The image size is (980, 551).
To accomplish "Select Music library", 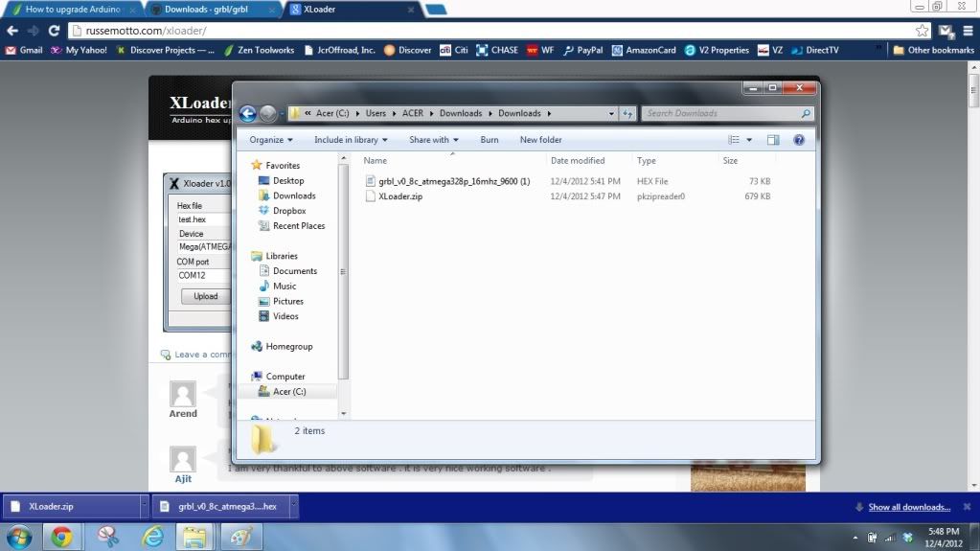I will tap(285, 286).
